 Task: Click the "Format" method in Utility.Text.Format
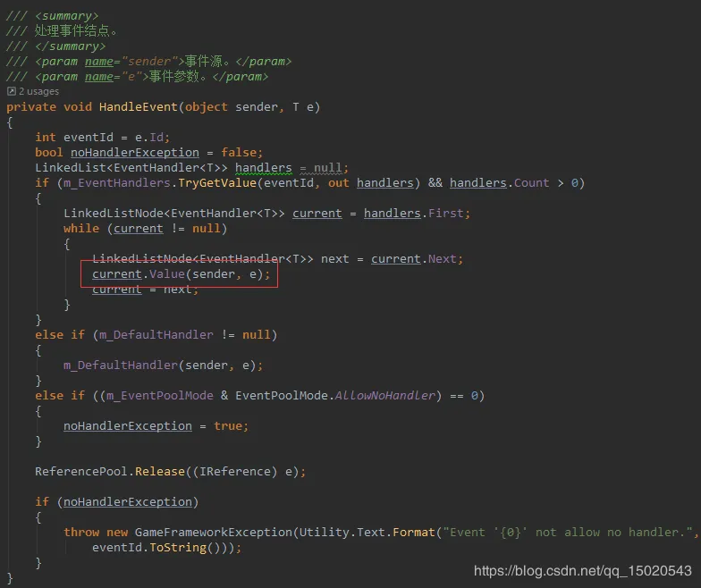[413, 533]
